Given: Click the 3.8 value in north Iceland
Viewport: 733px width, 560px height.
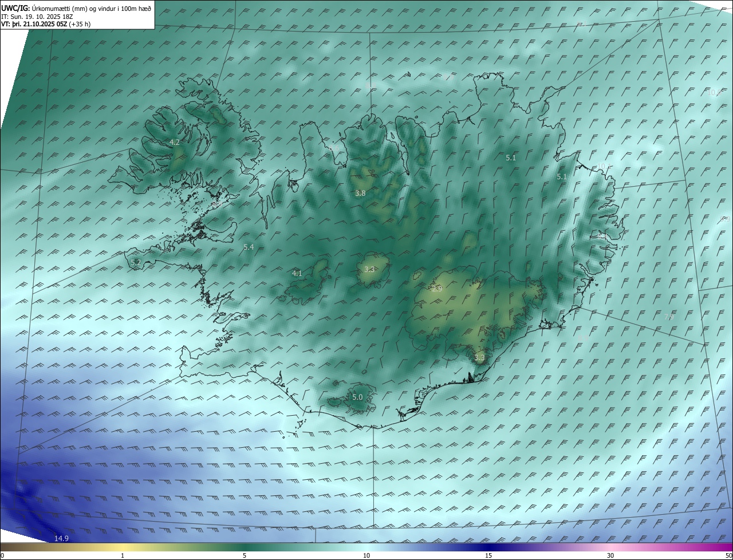Looking at the screenshot, I should (360, 194).
